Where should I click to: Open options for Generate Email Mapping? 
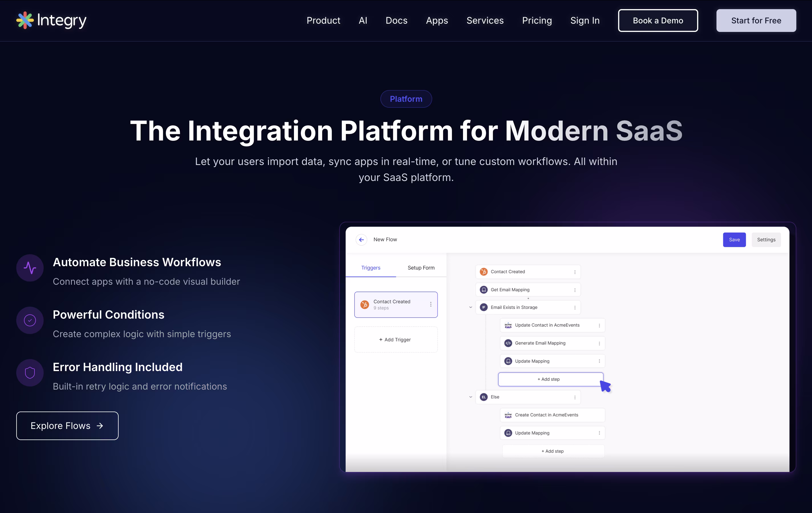[x=599, y=343]
